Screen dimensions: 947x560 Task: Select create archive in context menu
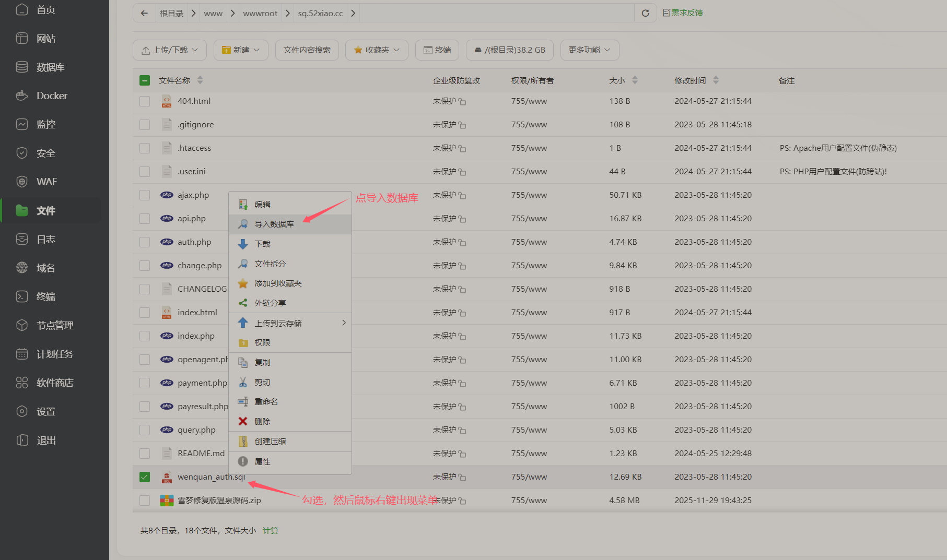(270, 441)
